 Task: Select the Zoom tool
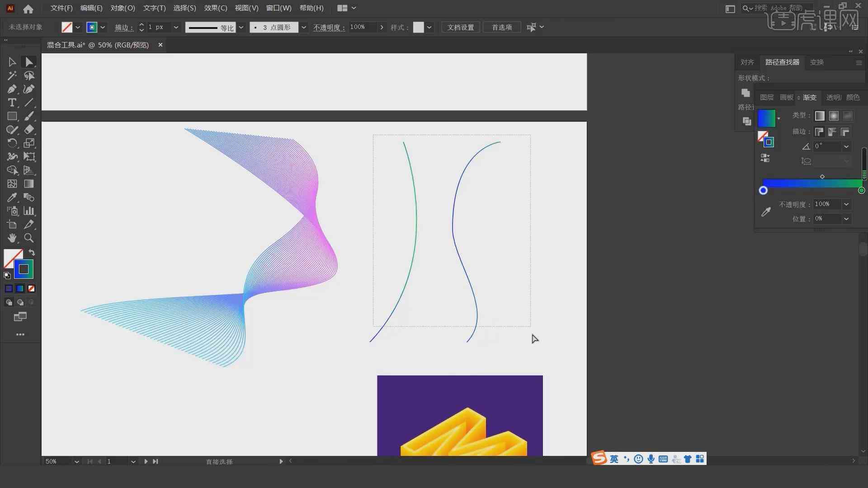click(x=29, y=238)
